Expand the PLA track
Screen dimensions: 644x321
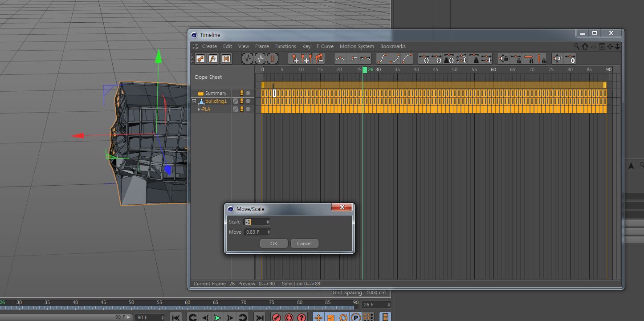[199, 109]
